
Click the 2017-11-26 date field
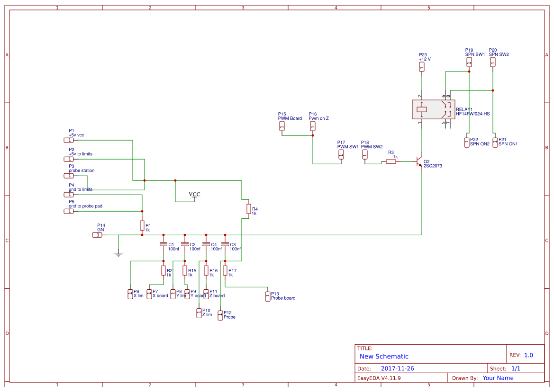(398, 368)
